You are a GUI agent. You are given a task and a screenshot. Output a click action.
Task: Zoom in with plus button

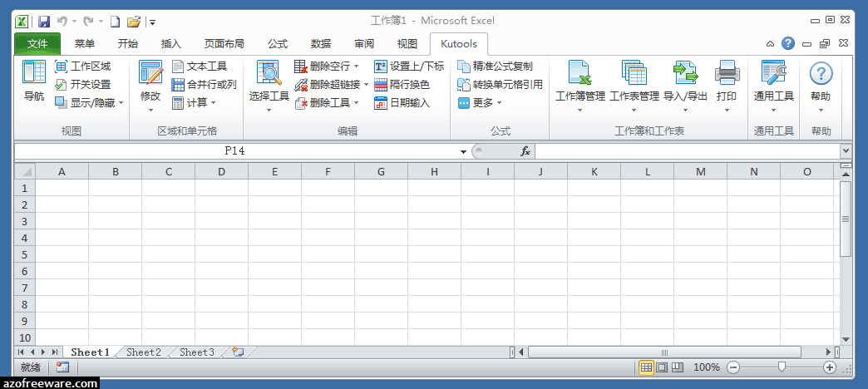tap(829, 367)
